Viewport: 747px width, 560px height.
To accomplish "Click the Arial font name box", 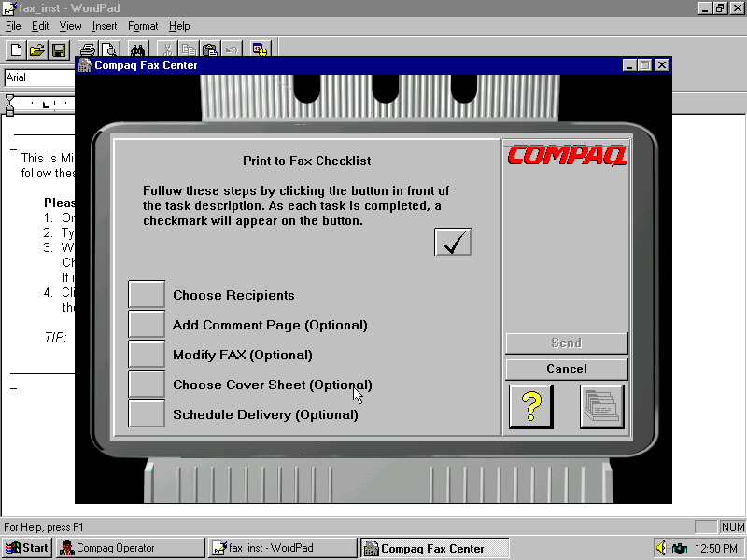I will tap(40, 77).
